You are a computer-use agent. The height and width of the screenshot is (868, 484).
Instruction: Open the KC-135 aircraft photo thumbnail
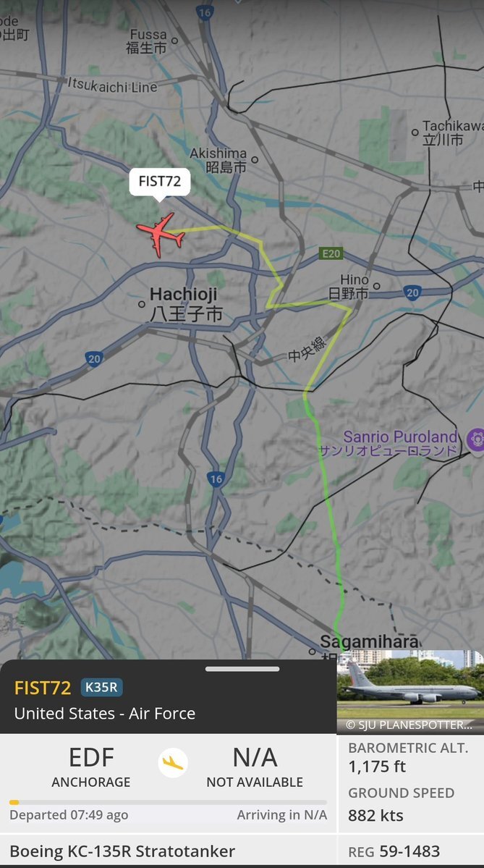pyautogui.click(x=410, y=692)
